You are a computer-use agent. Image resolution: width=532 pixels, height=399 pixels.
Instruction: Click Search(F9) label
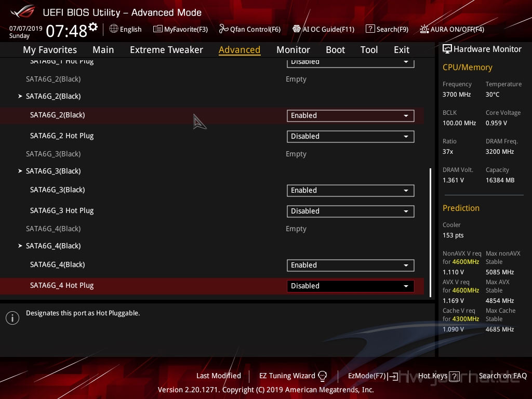[392, 30]
